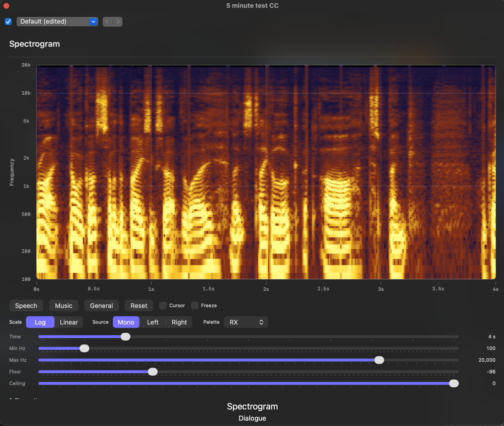This screenshot has width=504, height=426.
Task: Go to the next preset arrow
Action: pyautogui.click(x=118, y=22)
